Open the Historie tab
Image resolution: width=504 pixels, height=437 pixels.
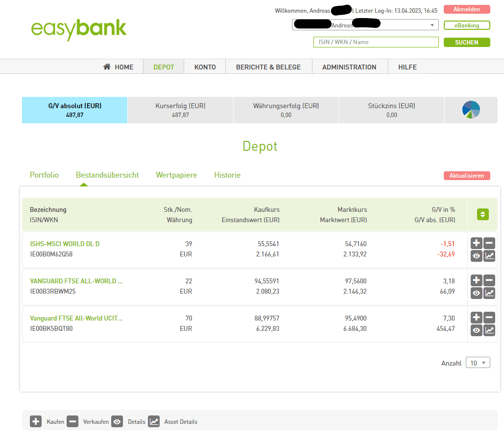click(x=227, y=175)
